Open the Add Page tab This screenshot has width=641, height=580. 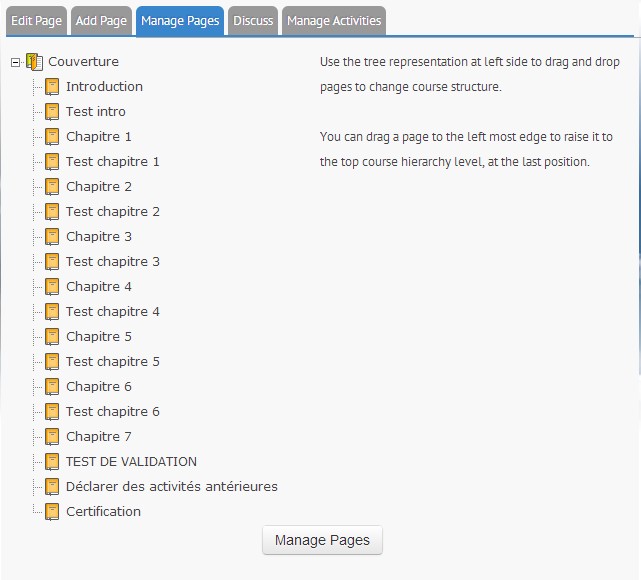click(x=101, y=21)
